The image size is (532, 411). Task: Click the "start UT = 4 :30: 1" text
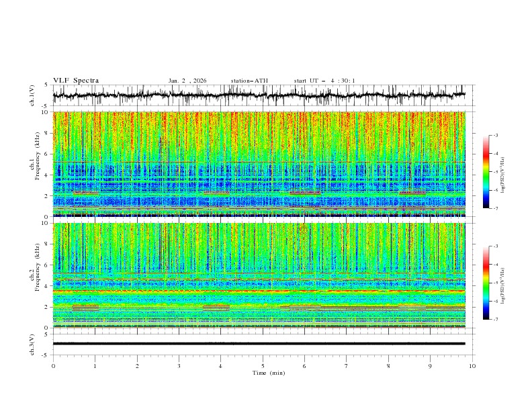(324, 81)
